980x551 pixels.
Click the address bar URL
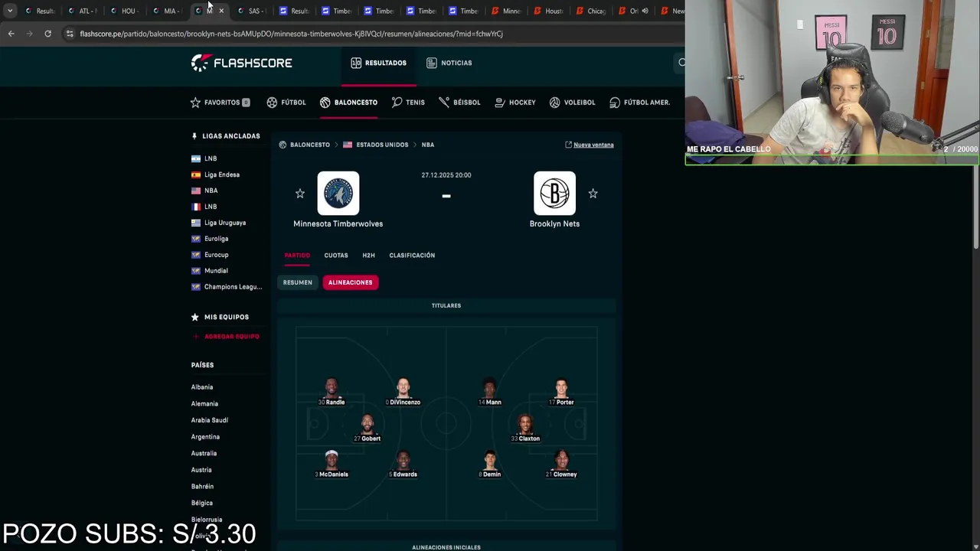click(291, 34)
